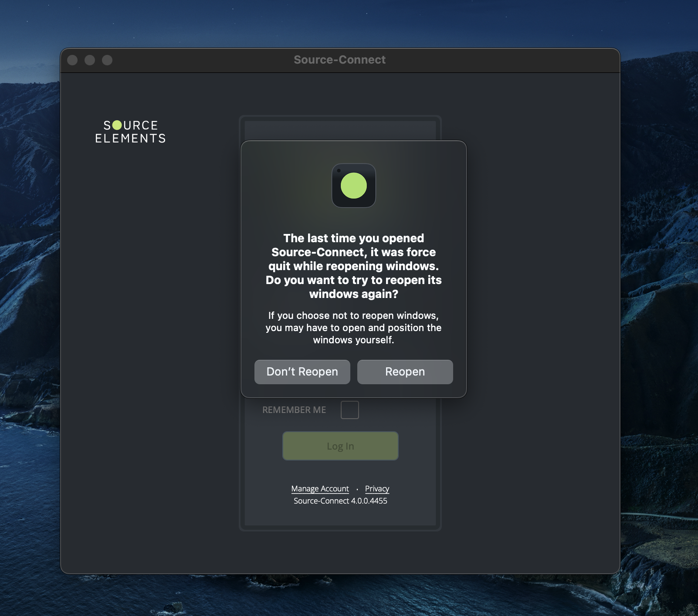Open the Manage Account link
The image size is (698, 616).
click(x=320, y=489)
